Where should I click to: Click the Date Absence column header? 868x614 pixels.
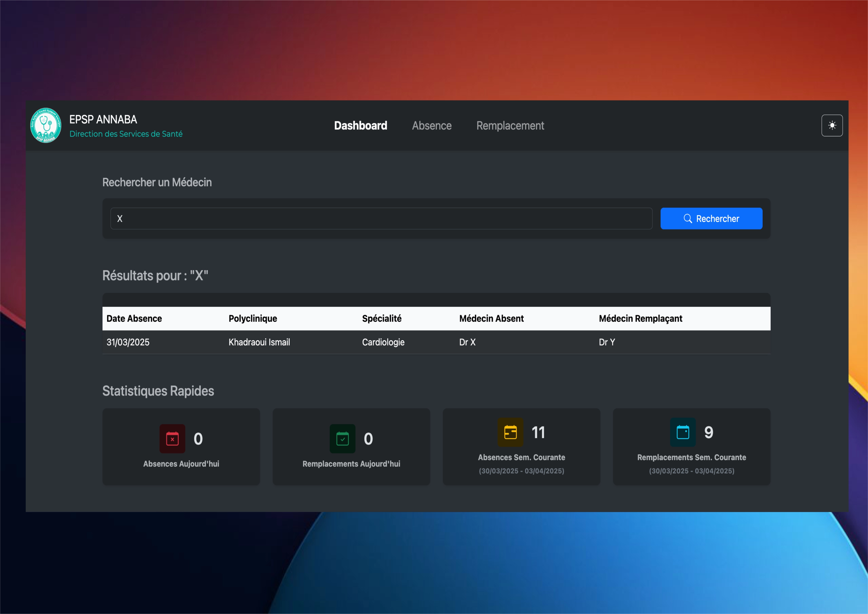click(x=134, y=319)
